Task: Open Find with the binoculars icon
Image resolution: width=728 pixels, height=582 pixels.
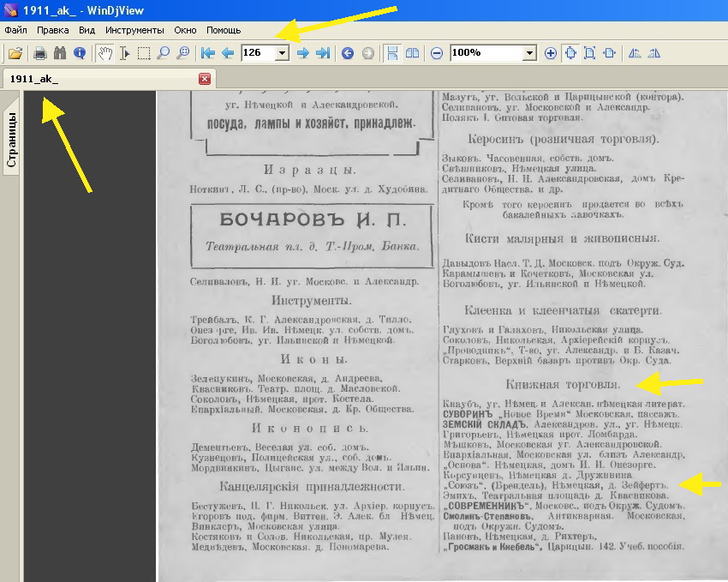Action: tap(60, 53)
